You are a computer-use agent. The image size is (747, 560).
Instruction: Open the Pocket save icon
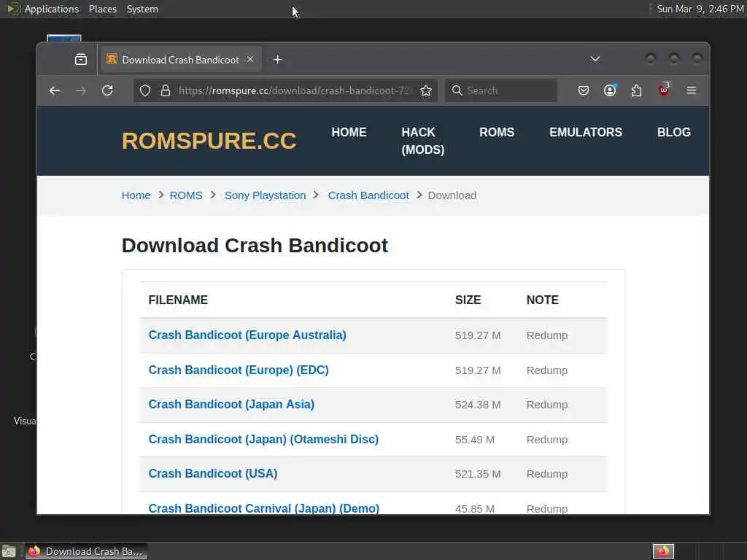coord(583,90)
